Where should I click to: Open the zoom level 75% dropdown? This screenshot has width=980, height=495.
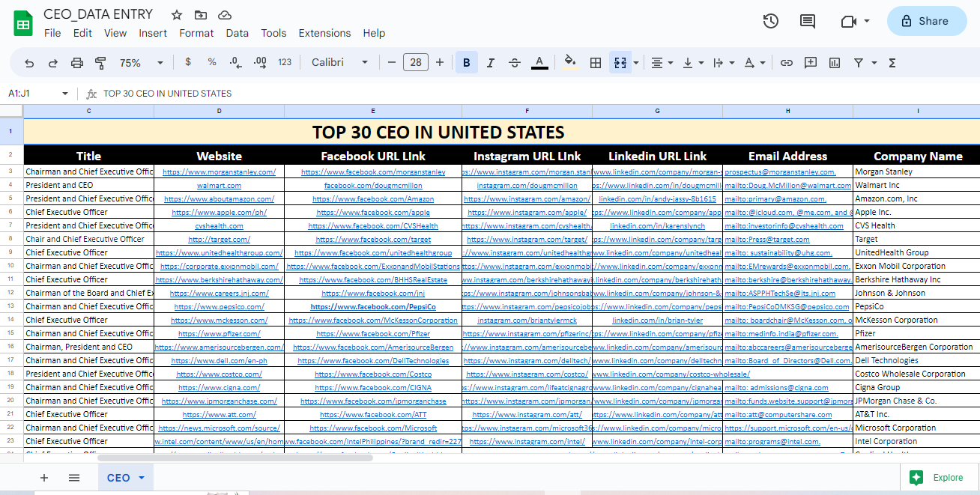(141, 63)
